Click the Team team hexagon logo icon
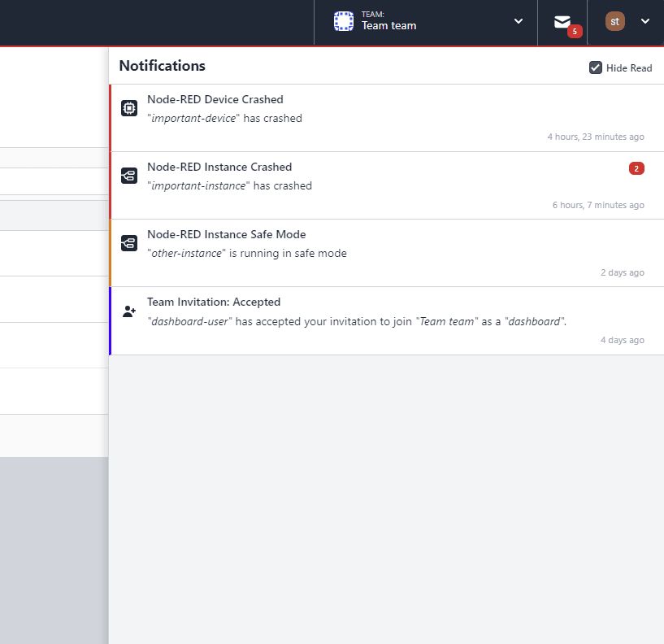Image resolution: width=664 pixels, height=644 pixels. [343, 21]
